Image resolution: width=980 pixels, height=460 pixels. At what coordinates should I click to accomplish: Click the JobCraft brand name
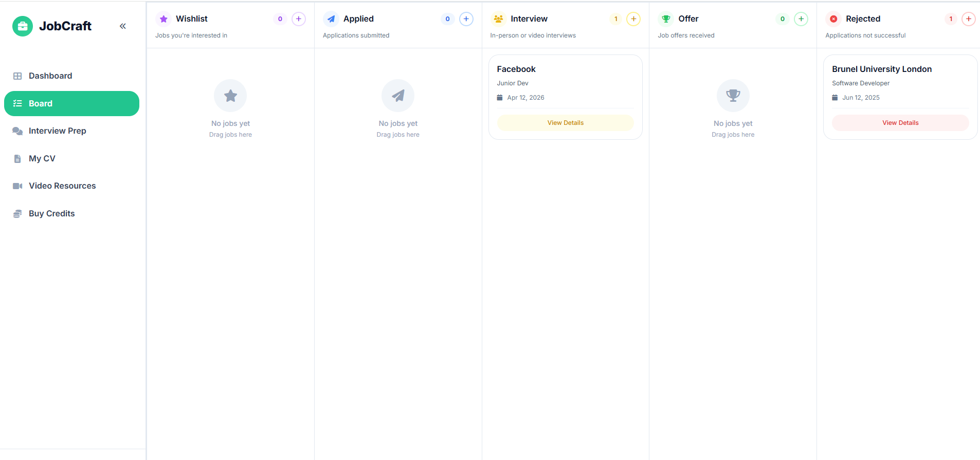pos(65,26)
